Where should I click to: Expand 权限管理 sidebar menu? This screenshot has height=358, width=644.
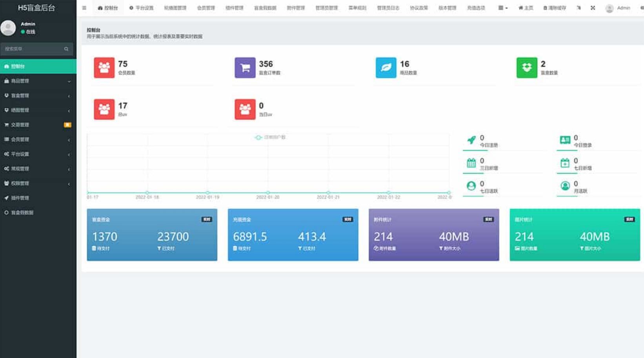click(38, 183)
